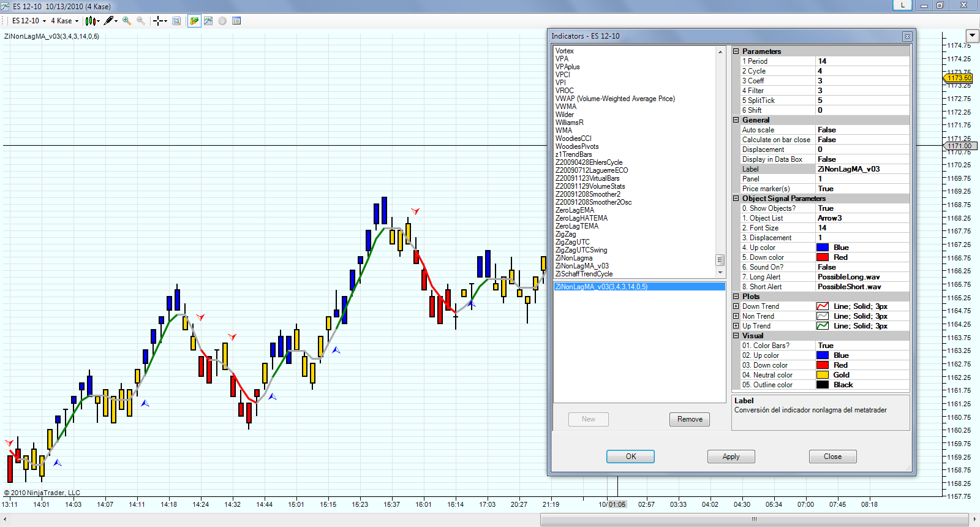Click the Font Size value cell
This screenshot has height=527, width=980.
coord(862,228)
